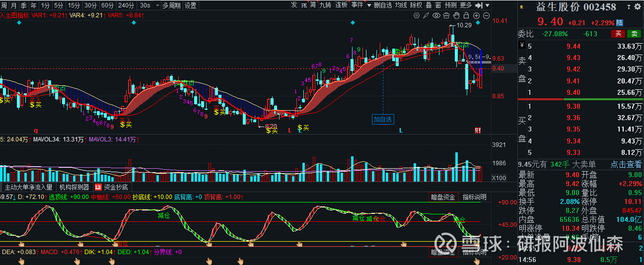Zoom out chart with minus icon

(486, 16)
